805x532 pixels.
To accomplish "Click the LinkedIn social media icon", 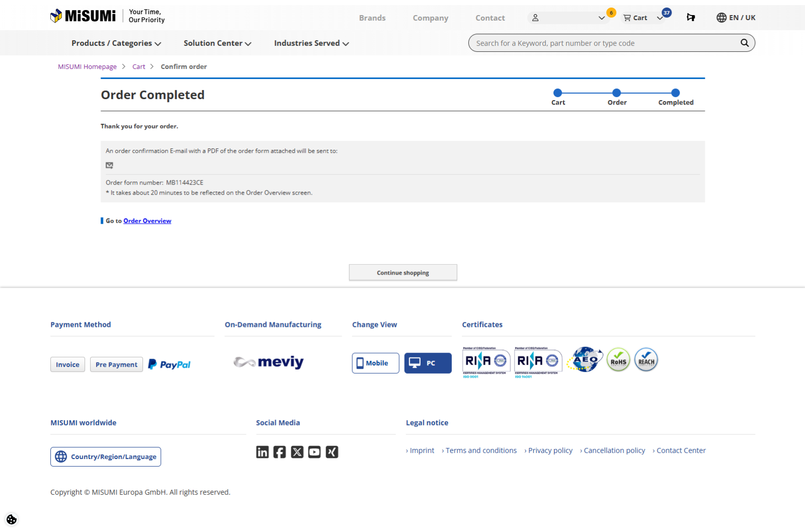I will 262,452.
